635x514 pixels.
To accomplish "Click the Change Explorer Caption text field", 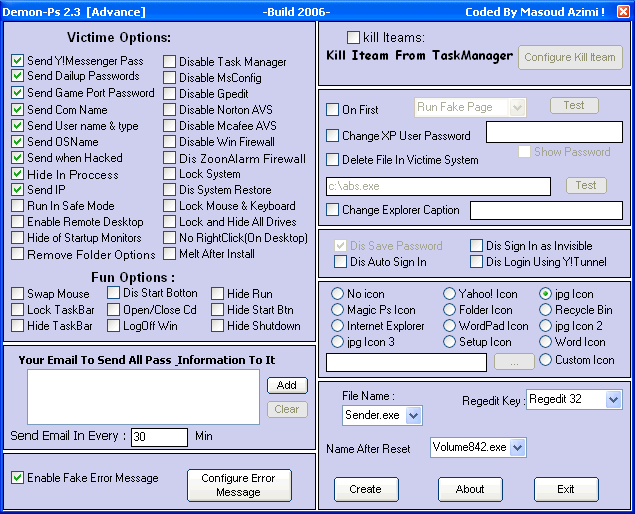I will tap(546, 210).
